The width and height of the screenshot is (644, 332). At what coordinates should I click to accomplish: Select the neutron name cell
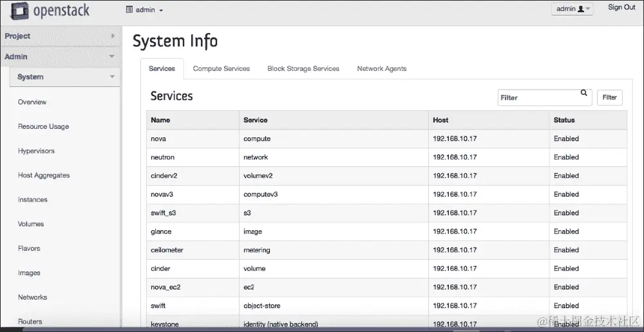pos(193,157)
